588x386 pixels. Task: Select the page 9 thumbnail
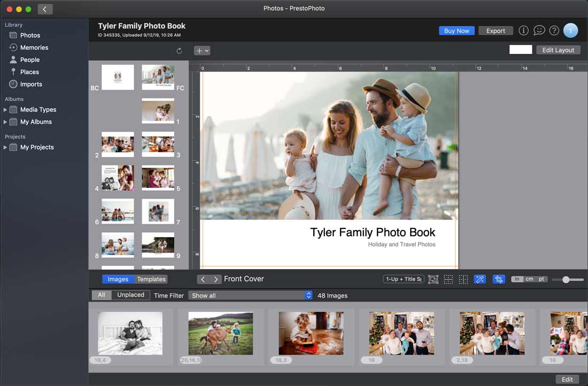[158, 245]
